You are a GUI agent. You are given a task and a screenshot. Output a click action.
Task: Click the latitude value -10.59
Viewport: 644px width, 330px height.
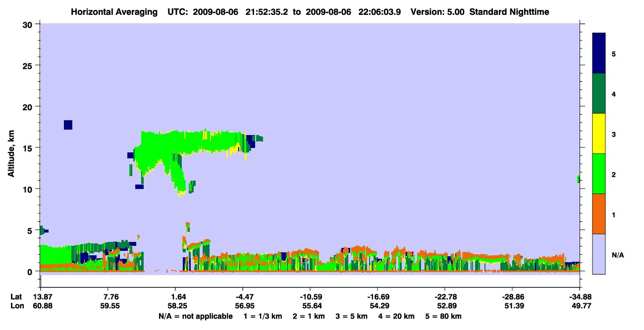pos(310,297)
